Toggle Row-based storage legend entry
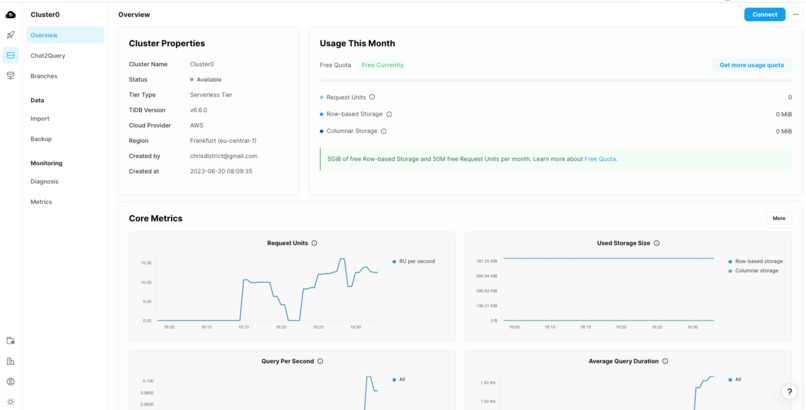 pyautogui.click(x=756, y=262)
